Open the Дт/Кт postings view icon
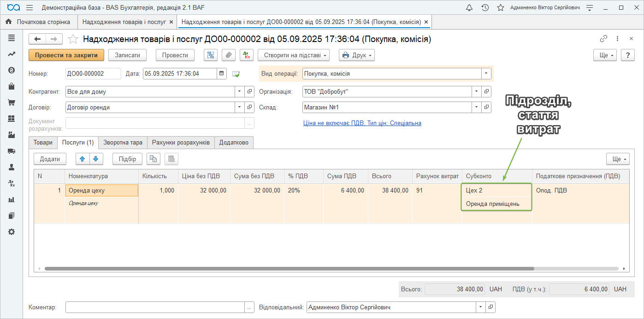Viewport: 644px width, 319px height. click(x=246, y=55)
